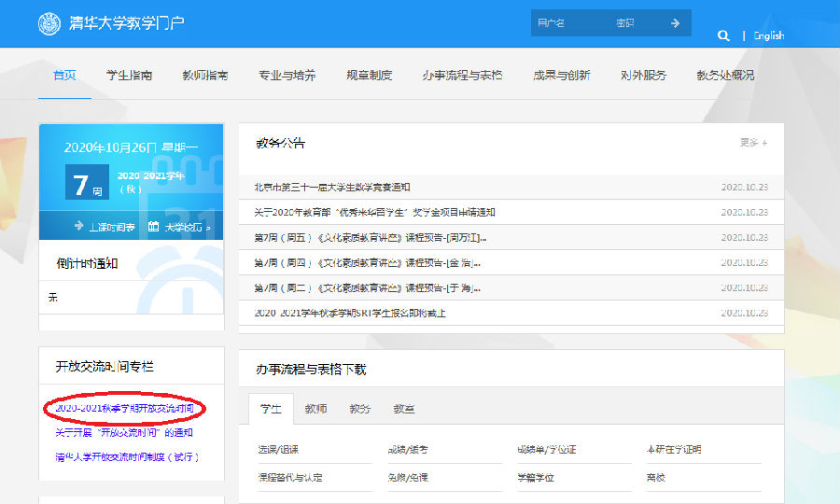Expand the 教务处概况 navigation menu
840x504 pixels.
(x=725, y=76)
